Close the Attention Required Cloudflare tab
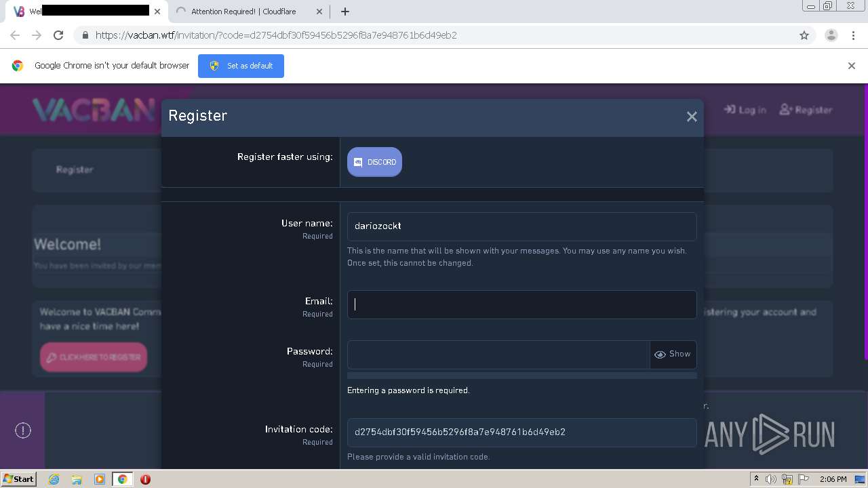Image resolution: width=868 pixels, height=488 pixels. point(319,12)
